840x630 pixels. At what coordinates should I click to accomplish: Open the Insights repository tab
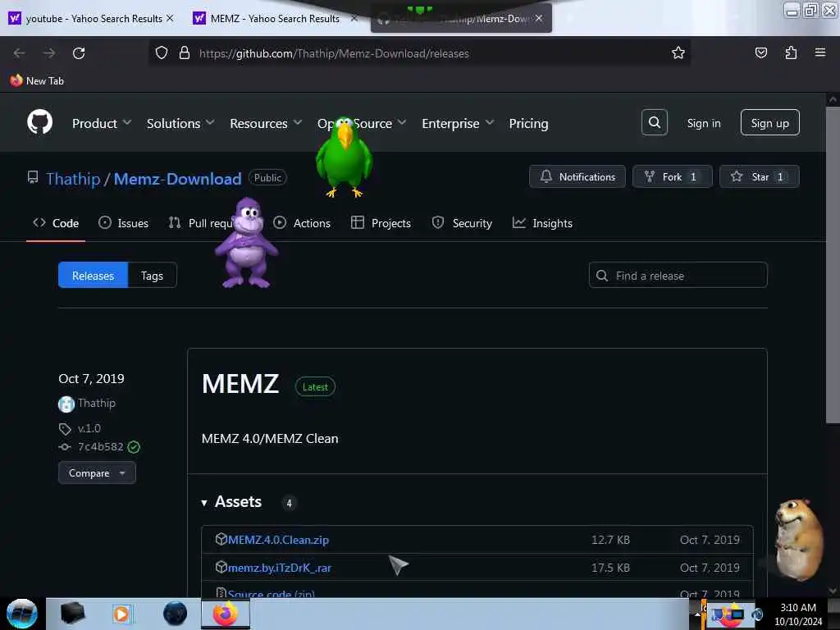(x=542, y=223)
